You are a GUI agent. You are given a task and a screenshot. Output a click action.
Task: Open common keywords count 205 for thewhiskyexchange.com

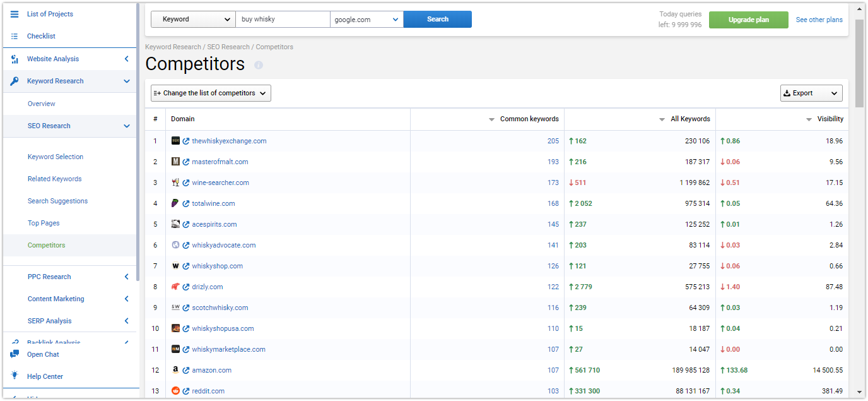point(553,141)
